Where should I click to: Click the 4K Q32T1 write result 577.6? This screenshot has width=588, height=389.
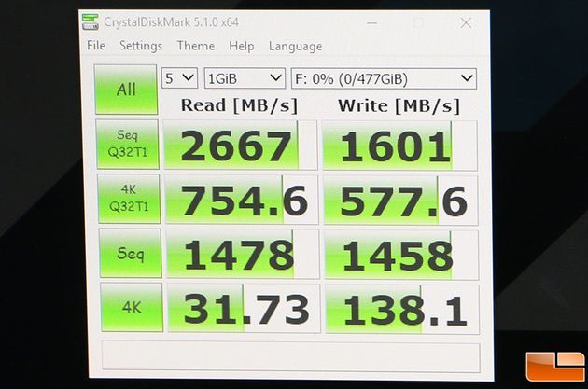pyautogui.click(x=401, y=201)
